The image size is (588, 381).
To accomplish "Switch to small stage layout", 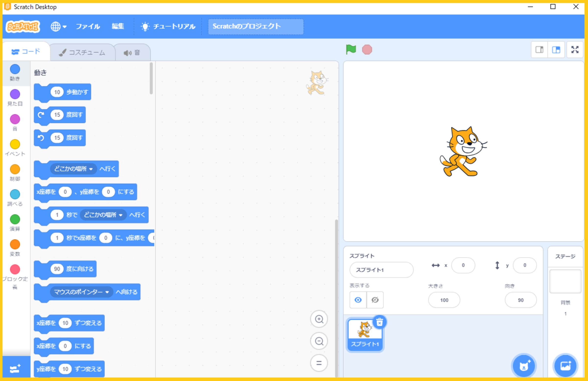I will pos(539,50).
